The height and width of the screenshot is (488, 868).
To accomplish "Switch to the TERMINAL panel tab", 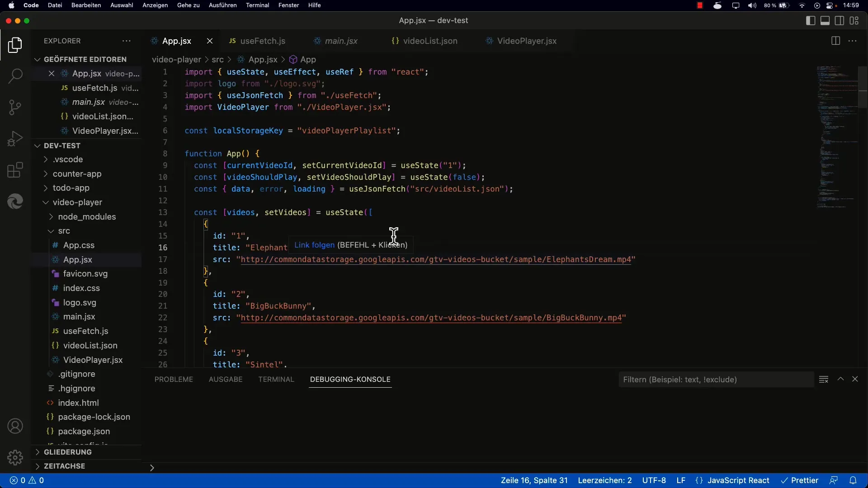I will tap(276, 380).
